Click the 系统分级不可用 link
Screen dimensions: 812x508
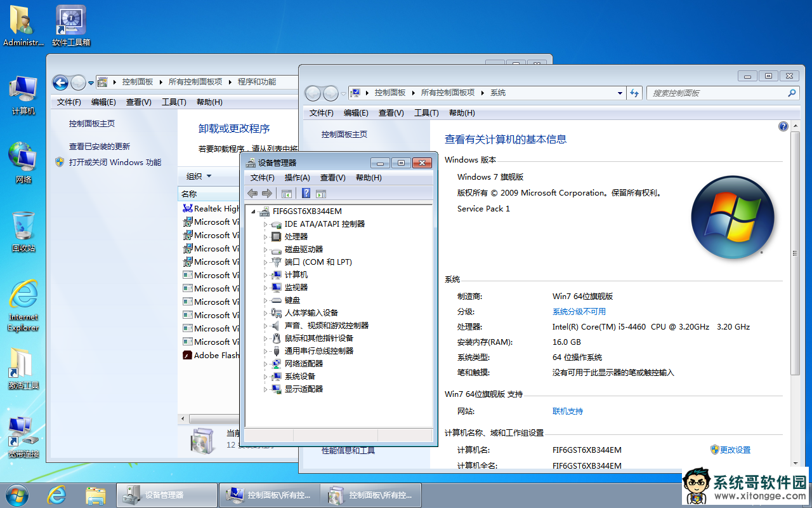(579, 312)
